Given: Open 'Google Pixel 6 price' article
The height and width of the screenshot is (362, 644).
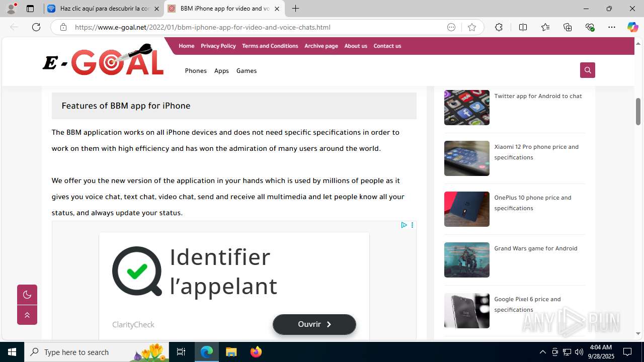Looking at the screenshot, I should point(527,304).
